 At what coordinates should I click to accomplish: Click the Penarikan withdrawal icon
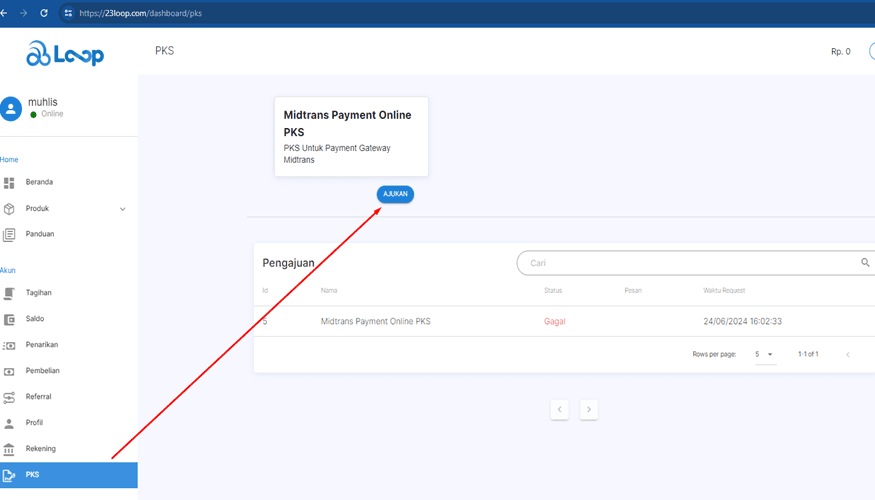[x=9, y=345]
